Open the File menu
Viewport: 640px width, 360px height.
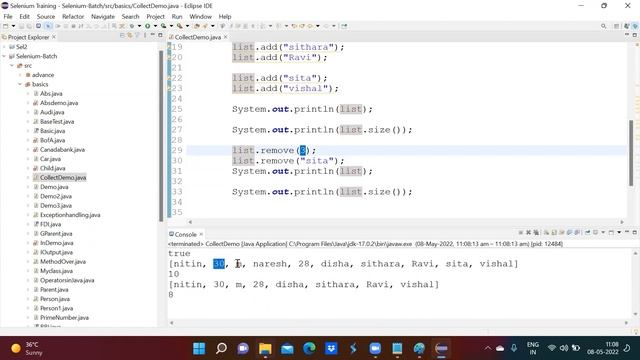[x=8, y=16]
